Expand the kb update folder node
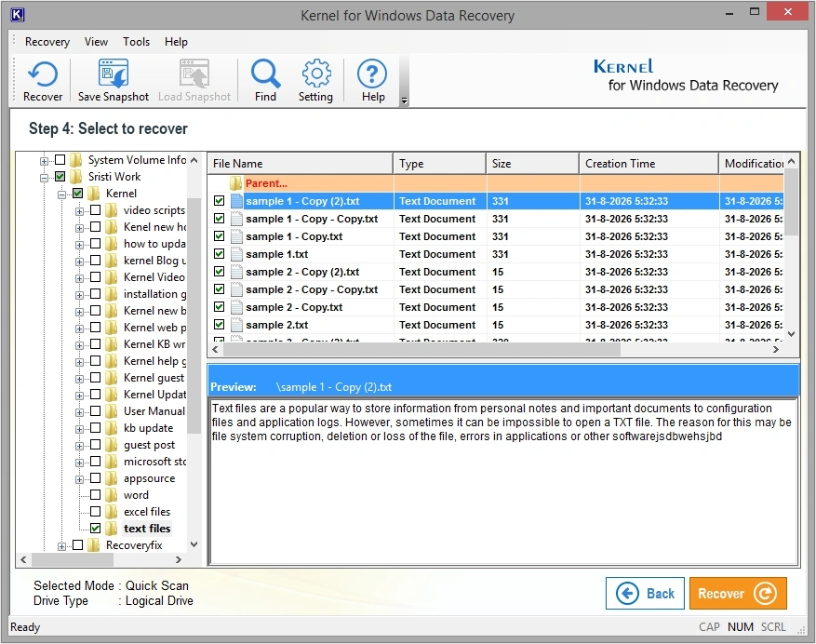This screenshot has height=644, width=816. (79, 429)
